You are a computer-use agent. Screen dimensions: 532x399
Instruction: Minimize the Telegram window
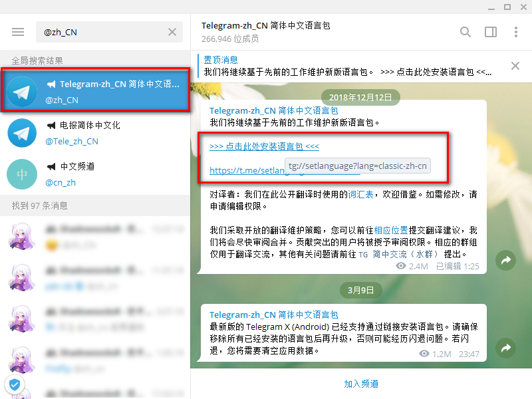[491, 7]
